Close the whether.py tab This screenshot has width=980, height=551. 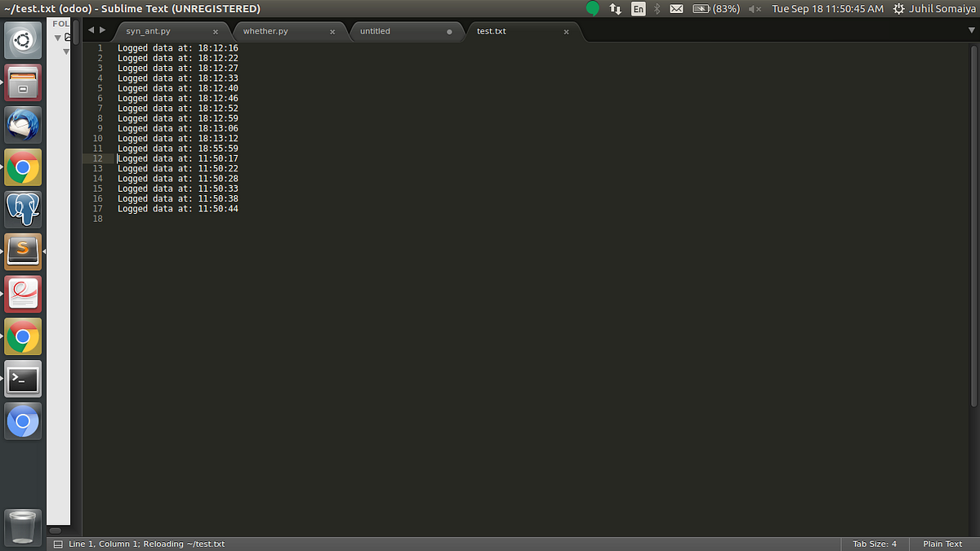[332, 32]
